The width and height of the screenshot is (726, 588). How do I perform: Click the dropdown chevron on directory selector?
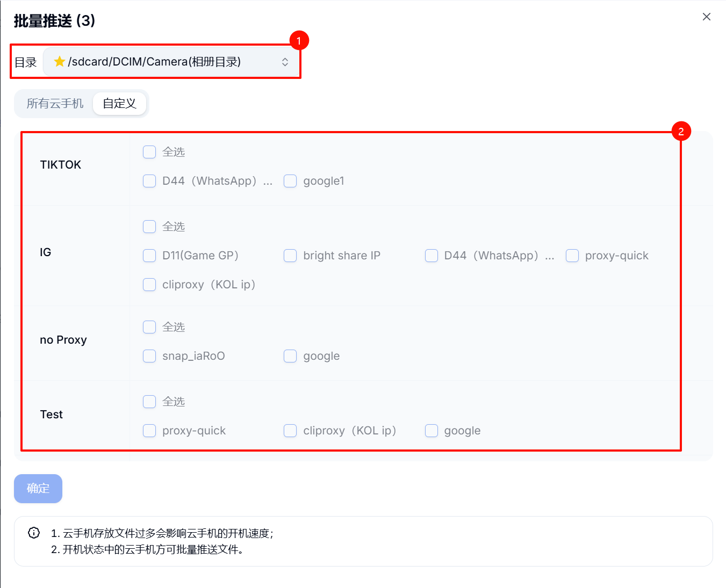coord(284,62)
